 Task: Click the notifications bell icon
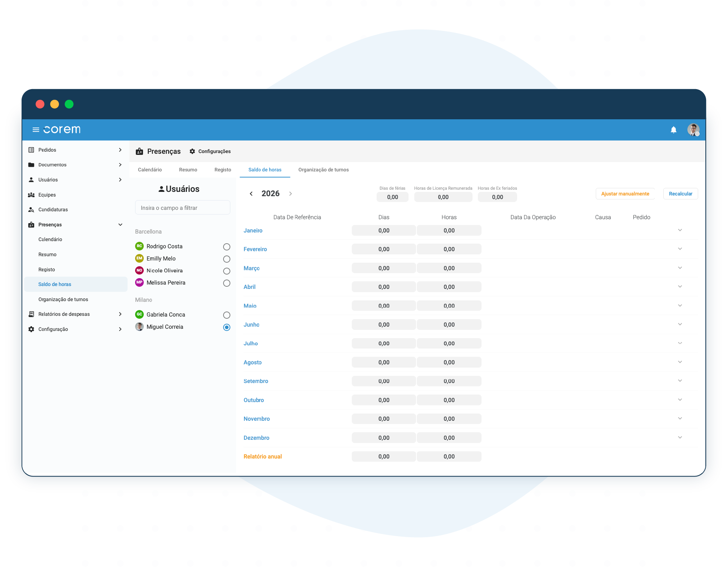(x=673, y=130)
